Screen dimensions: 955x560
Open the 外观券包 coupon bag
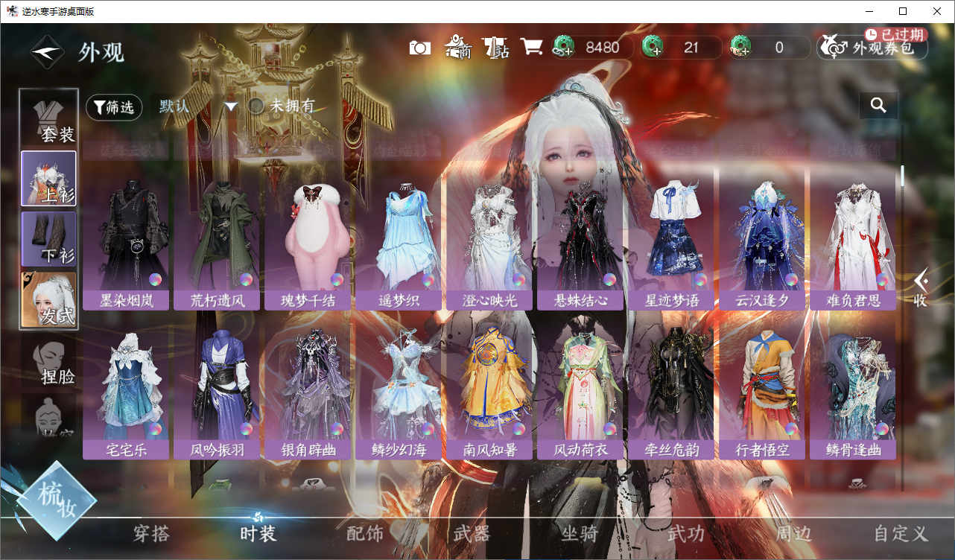(x=872, y=48)
